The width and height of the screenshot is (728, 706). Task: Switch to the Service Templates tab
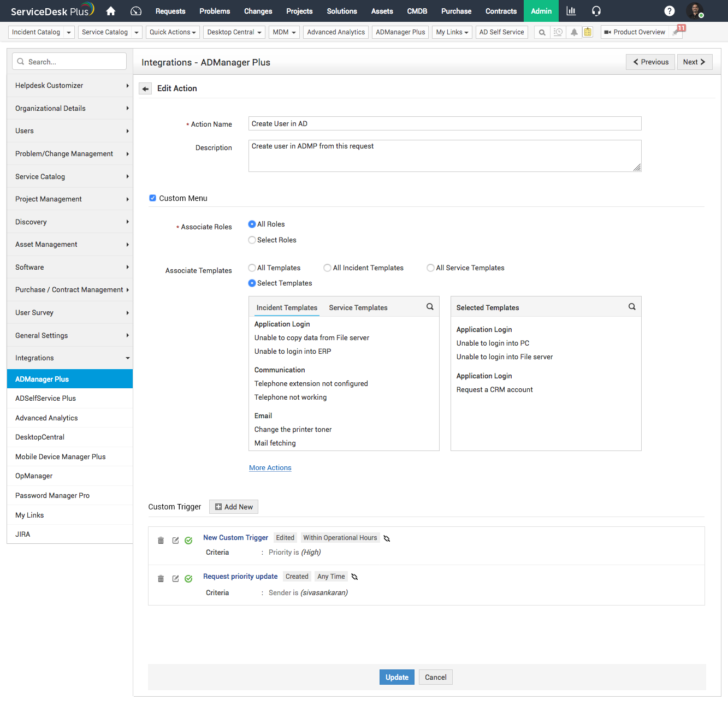point(358,308)
